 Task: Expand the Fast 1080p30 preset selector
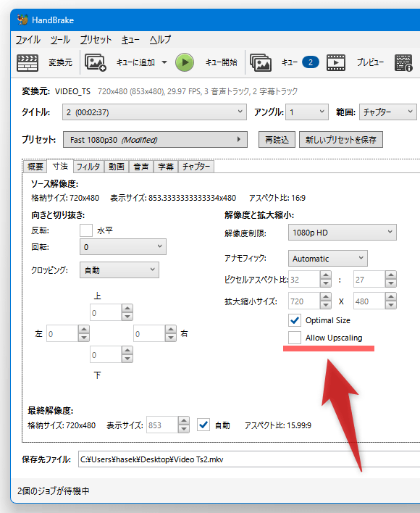155,140
